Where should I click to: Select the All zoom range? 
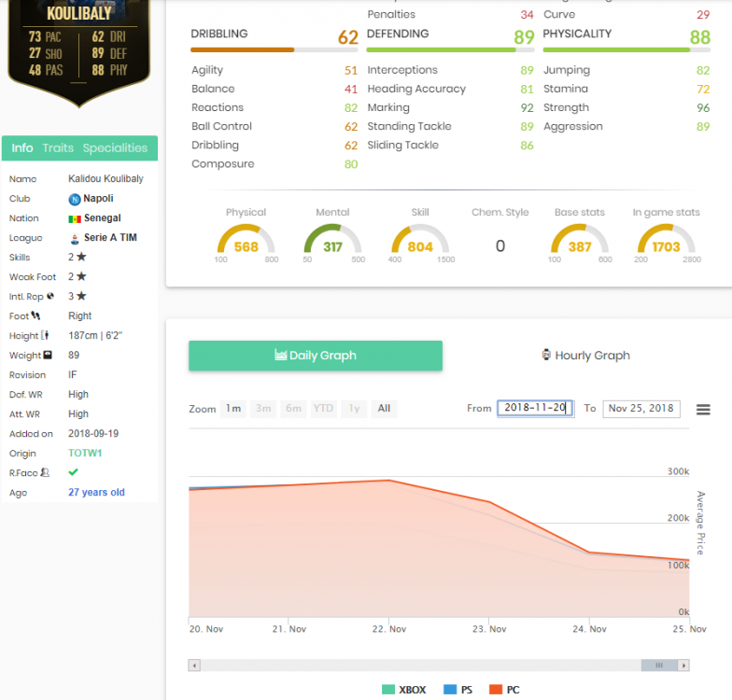pos(384,409)
